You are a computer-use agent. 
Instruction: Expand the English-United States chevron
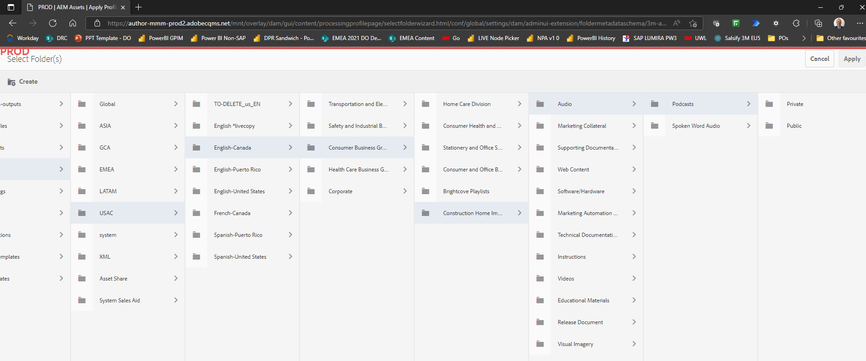tap(290, 191)
